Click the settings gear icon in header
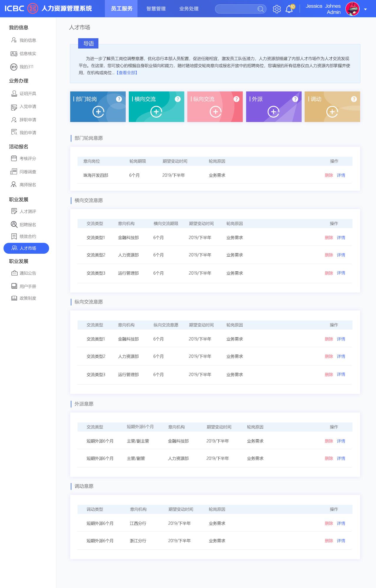Image resolution: width=376 pixels, height=588 pixels. coord(277,9)
